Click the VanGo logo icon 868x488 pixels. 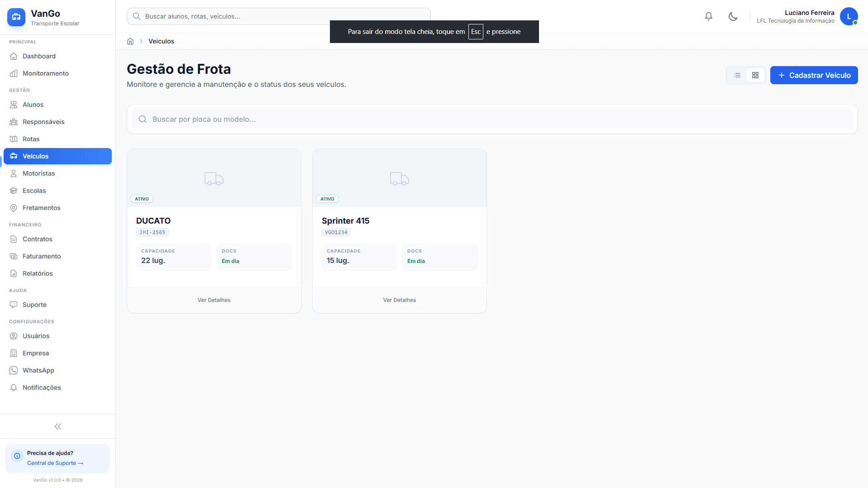[x=16, y=17]
